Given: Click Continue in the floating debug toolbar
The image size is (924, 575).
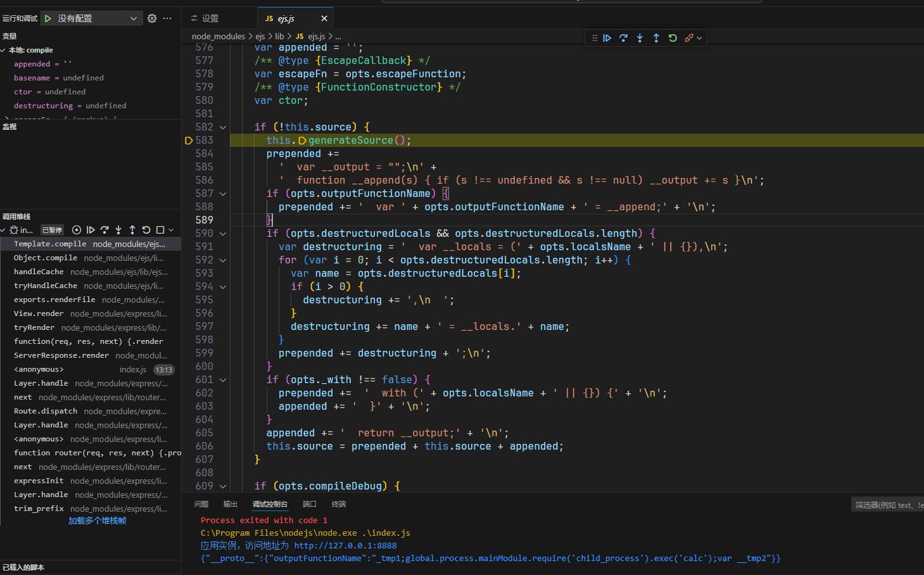Looking at the screenshot, I should (x=607, y=38).
